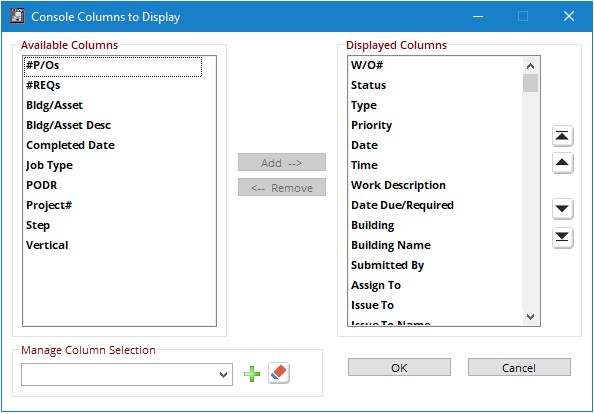This screenshot has width=594, height=414.
Task: Click the Displayed Columns scrollbar thumb
Action: click(530, 83)
